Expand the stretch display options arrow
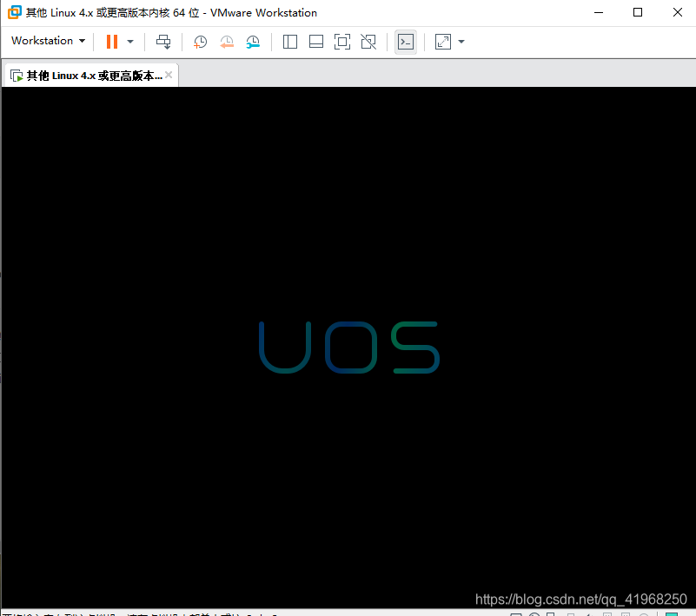Screen dimensions: 696x616 461,42
